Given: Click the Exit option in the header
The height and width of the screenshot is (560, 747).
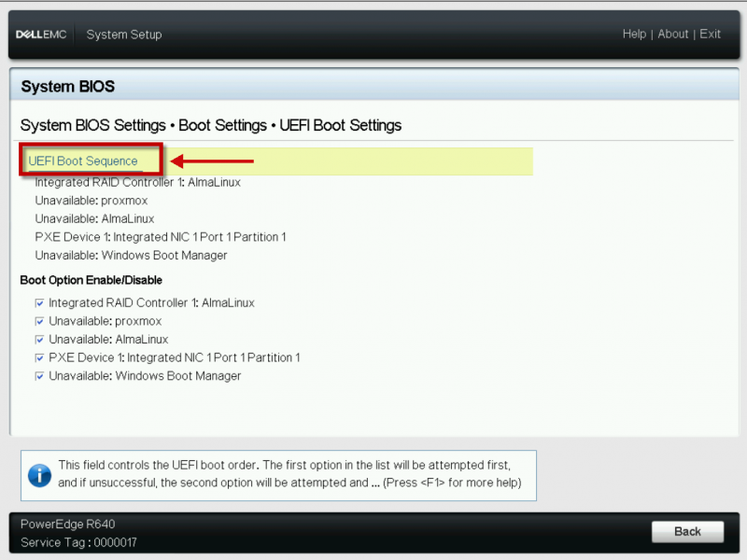Looking at the screenshot, I should [711, 34].
